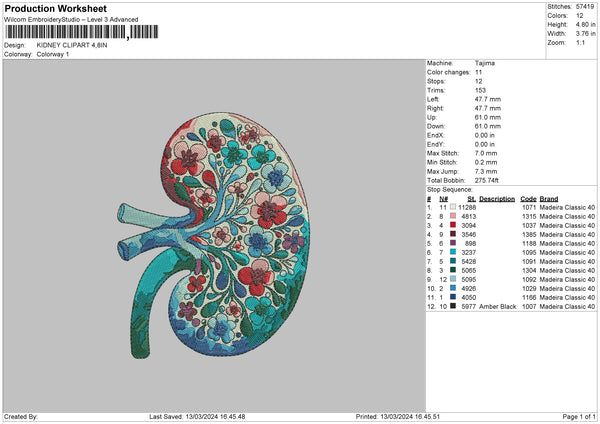Click code 1071 in the stop sequence
Viewport: 600px width, 424px height.
[x=529, y=207]
